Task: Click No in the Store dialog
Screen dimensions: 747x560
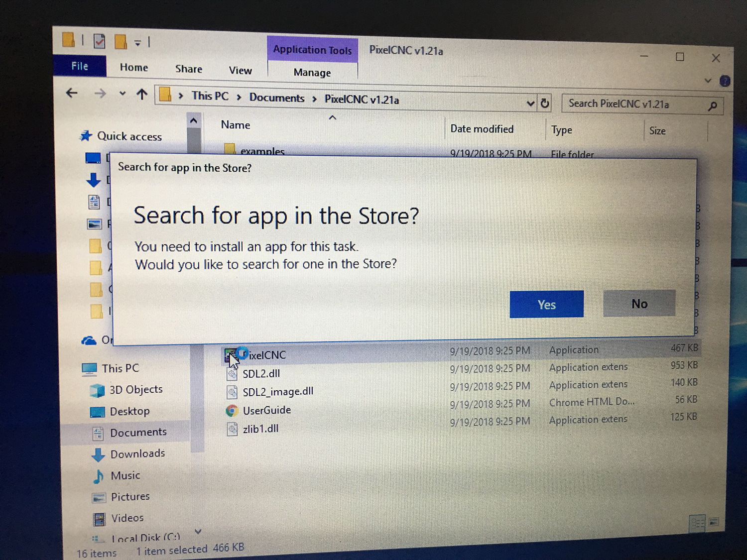Action: click(639, 303)
